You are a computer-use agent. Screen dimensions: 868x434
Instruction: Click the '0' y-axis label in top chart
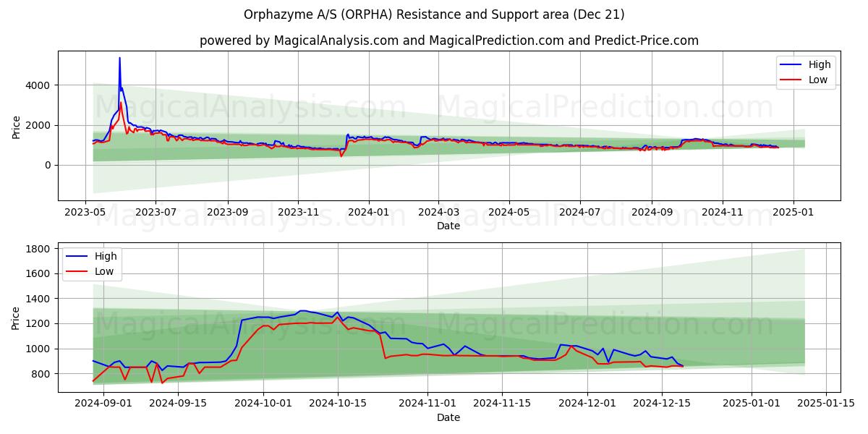49,165
